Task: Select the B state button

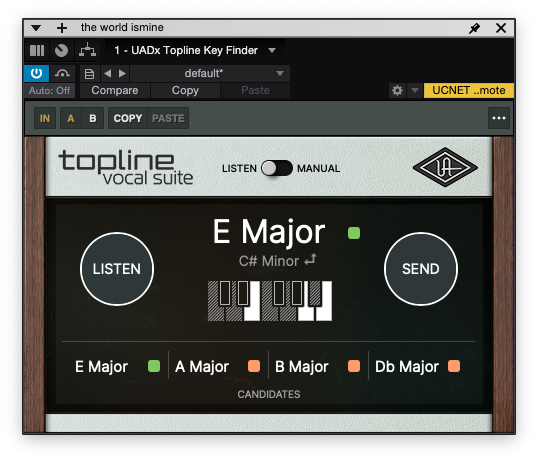Action: 93,118
